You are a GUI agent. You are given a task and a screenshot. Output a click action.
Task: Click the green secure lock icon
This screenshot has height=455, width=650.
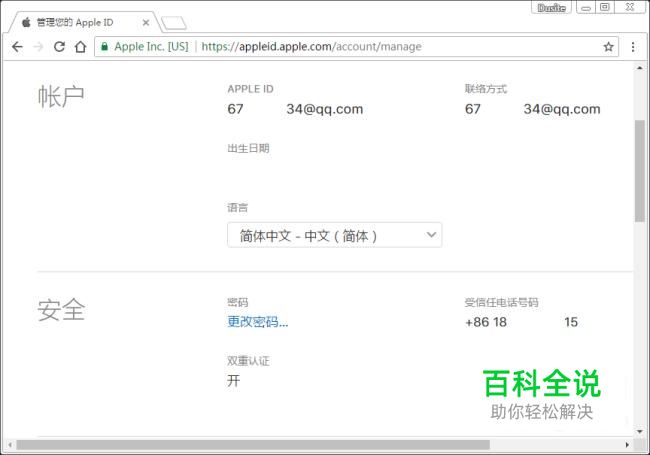pos(104,46)
